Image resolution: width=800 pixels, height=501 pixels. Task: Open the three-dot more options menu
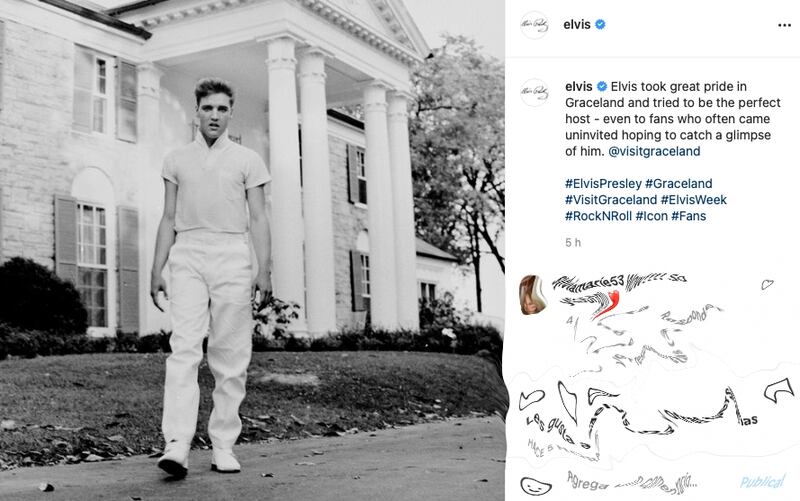(784, 26)
